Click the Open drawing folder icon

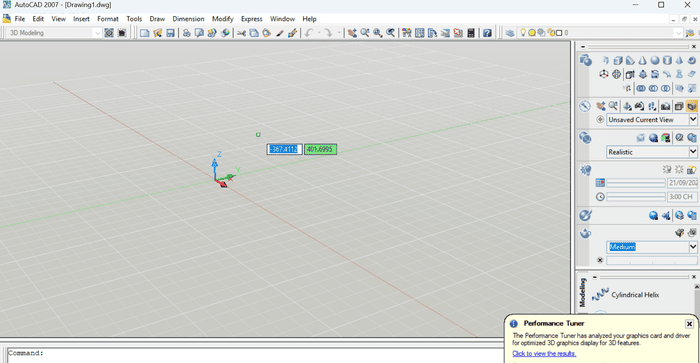pos(157,33)
